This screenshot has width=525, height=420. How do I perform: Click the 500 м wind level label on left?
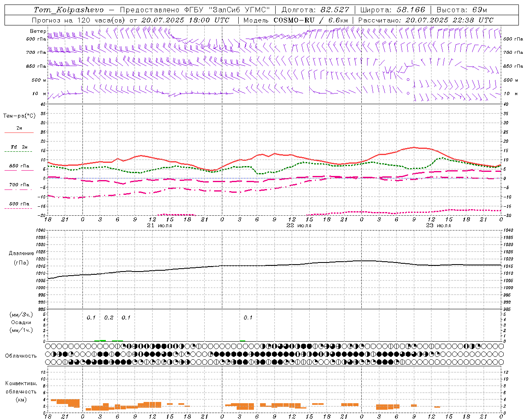[x=39, y=80]
